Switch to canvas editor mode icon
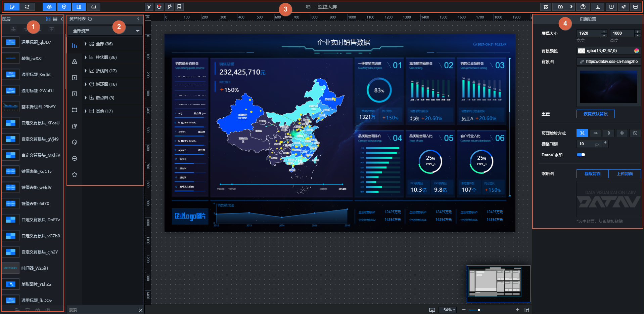 point(12,6)
